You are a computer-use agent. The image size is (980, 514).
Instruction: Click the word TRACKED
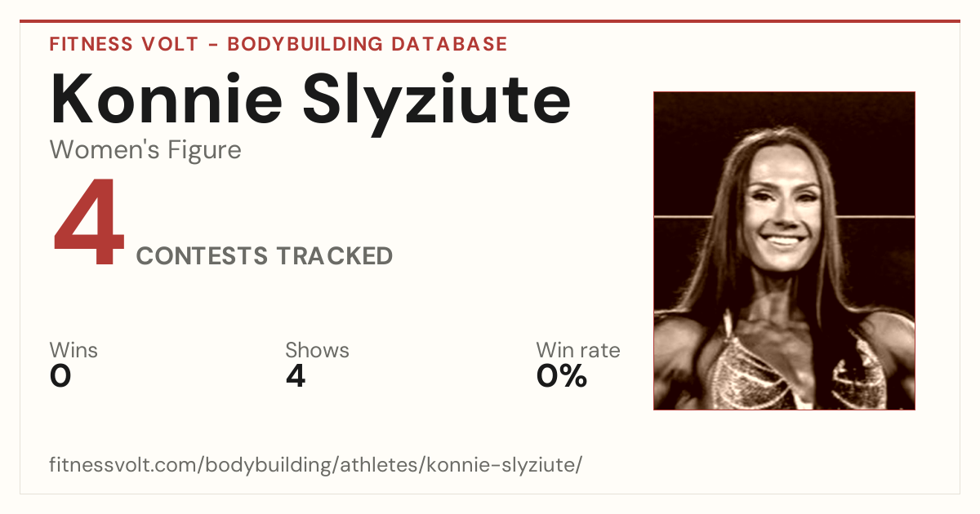click(x=334, y=256)
